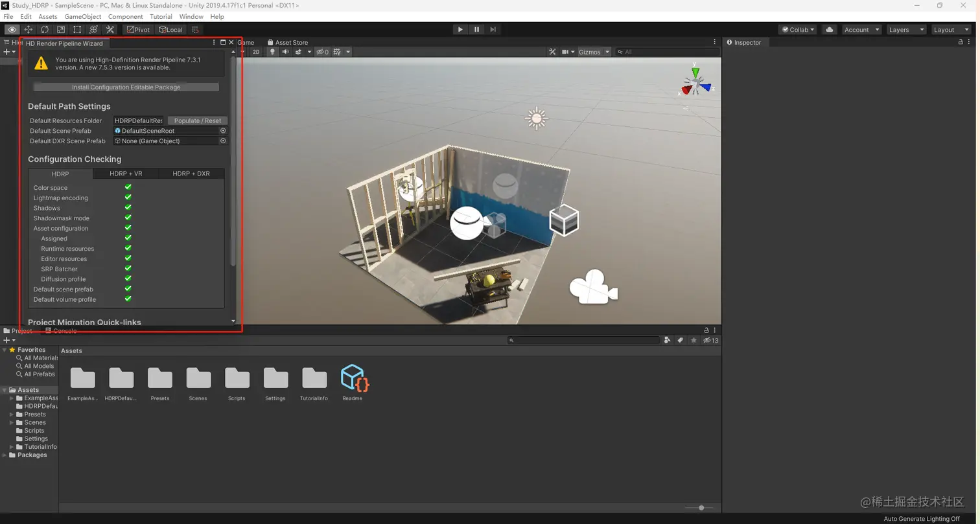Image resolution: width=980 pixels, height=524 pixels.
Task: Start Play mode
Action: 460,30
